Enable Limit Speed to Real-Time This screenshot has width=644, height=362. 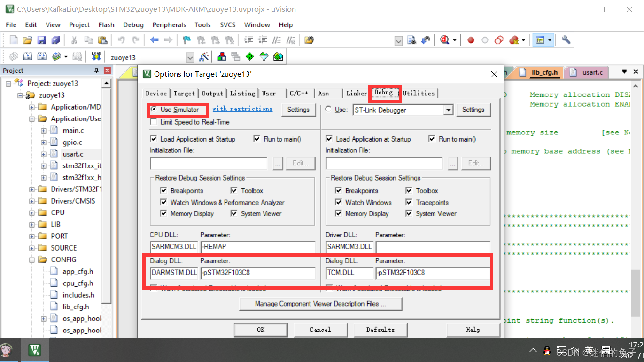tap(154, 122)
